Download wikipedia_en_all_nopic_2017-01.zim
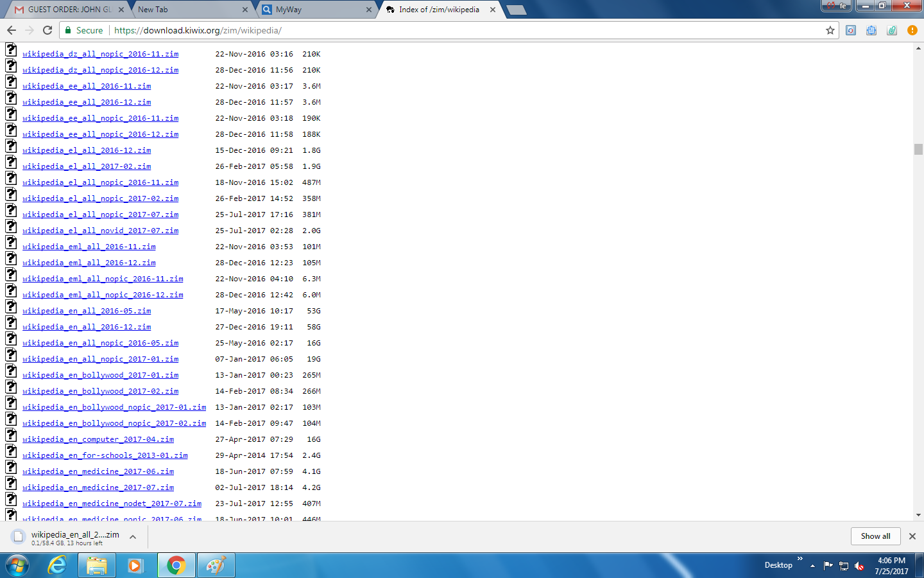The height and width of the screenshot is (578, 924). coord(101,359)
